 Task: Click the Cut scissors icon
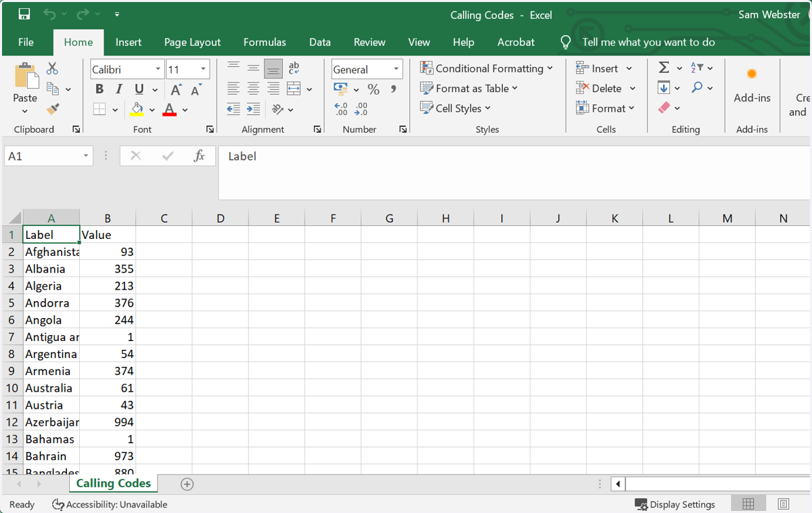tap(53, 68)
